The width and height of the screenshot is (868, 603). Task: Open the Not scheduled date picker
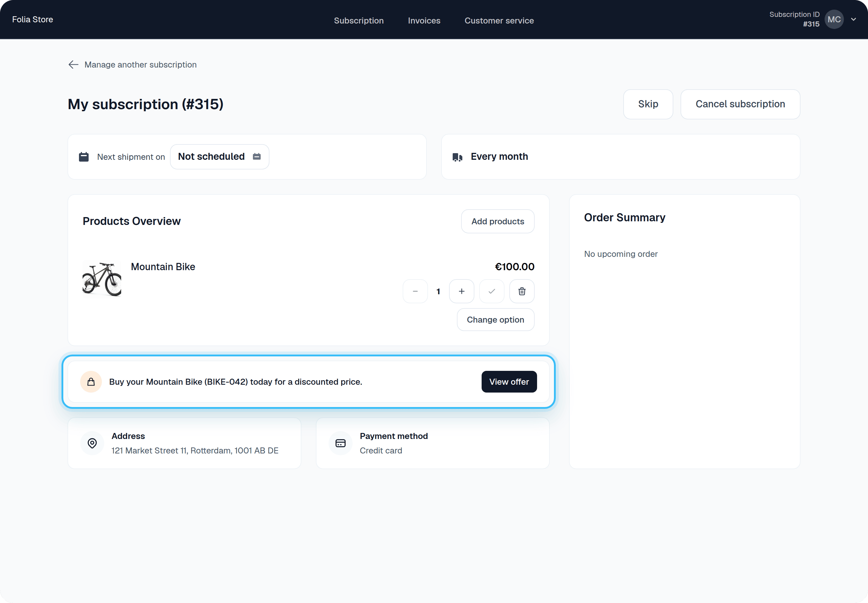219,157
